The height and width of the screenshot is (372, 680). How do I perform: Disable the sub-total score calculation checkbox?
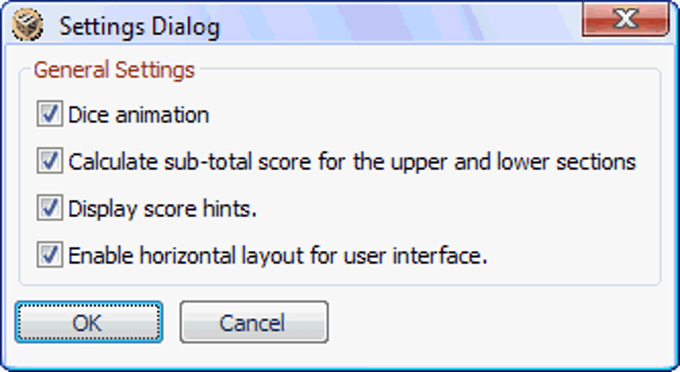(49, 161)
